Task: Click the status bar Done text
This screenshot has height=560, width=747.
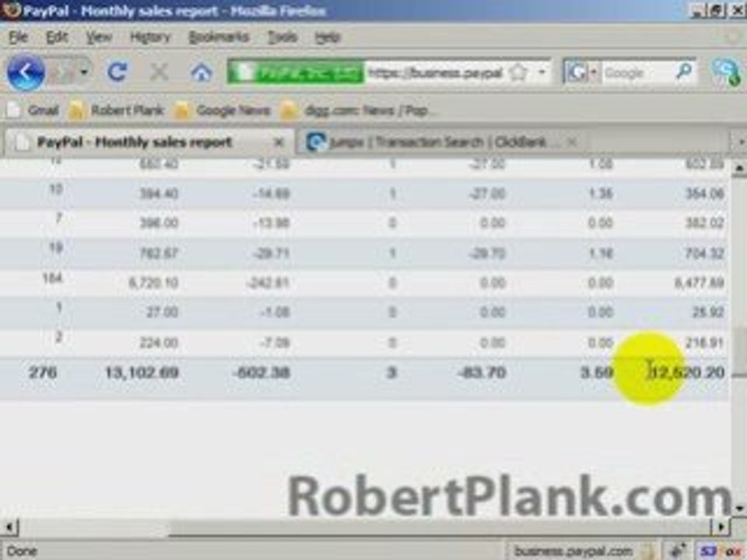Action: pyautogui.click(x=22, y=551)
